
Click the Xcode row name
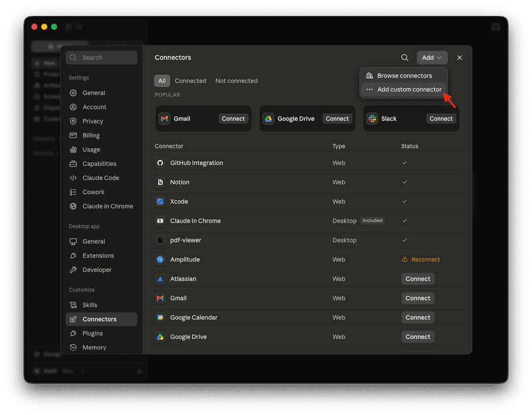[179, 202]
